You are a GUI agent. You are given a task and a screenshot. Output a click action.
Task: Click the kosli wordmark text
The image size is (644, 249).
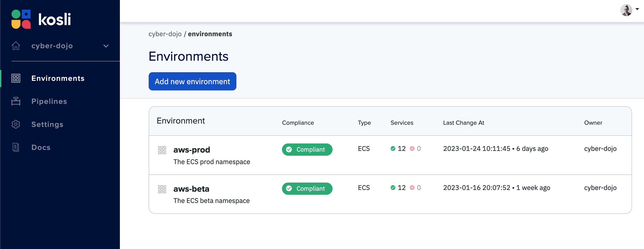click(55, 19)
